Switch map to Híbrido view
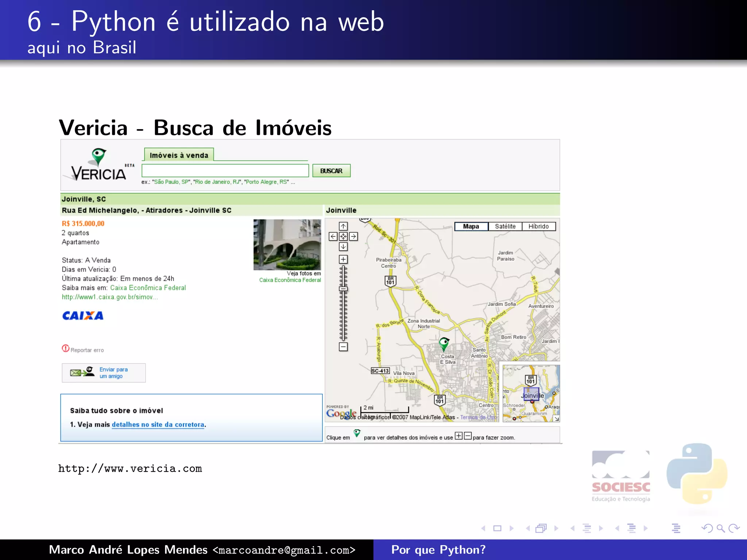This screenshot has height=560, width=747. click(539, 226)
